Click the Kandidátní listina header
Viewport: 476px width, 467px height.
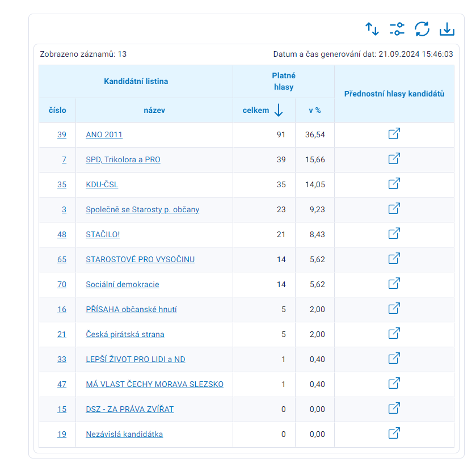tap(136, 81)
